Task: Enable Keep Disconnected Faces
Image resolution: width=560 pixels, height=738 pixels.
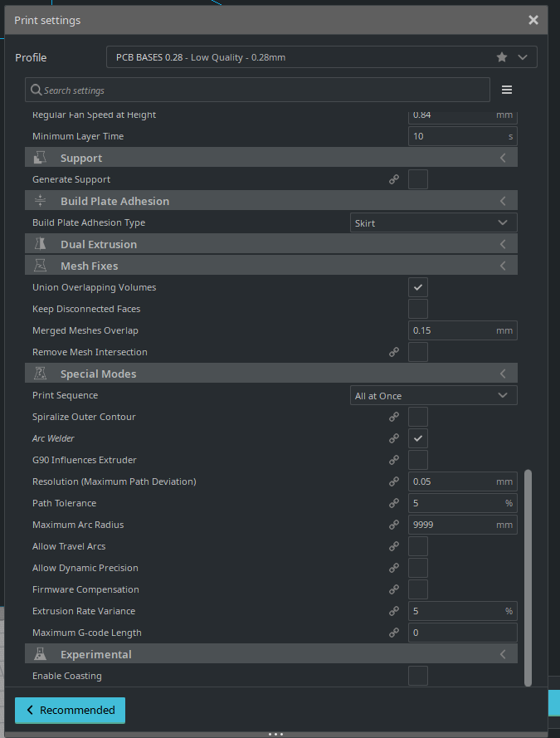Action: pyautogui.click(x=417, y=308)
